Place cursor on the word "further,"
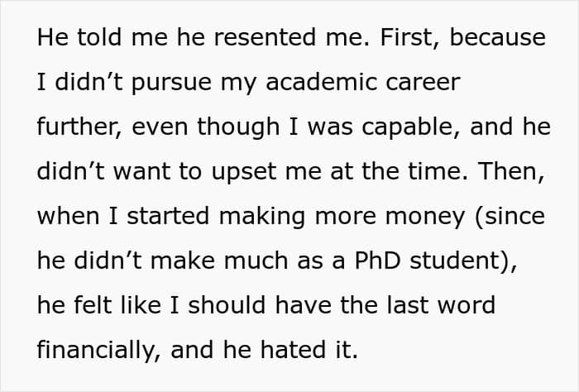The image size is (579, 392). click(x=79, y=127)
